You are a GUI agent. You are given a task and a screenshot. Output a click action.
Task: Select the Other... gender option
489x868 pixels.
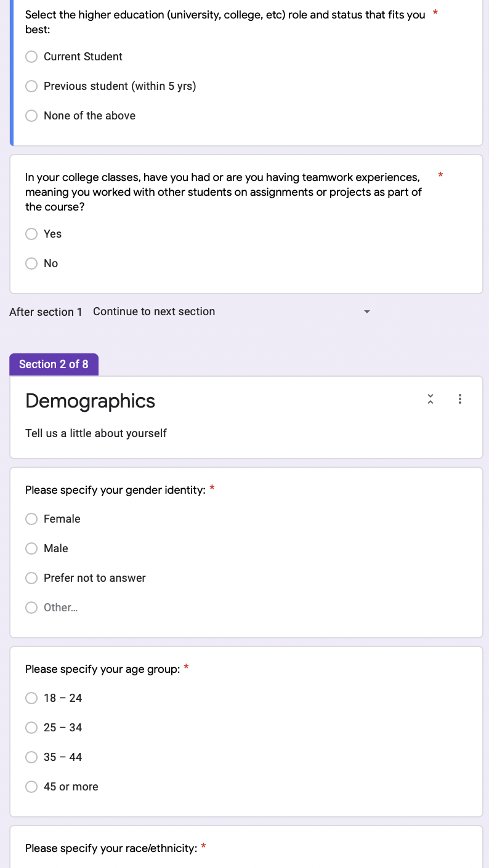tap(31, 608)
